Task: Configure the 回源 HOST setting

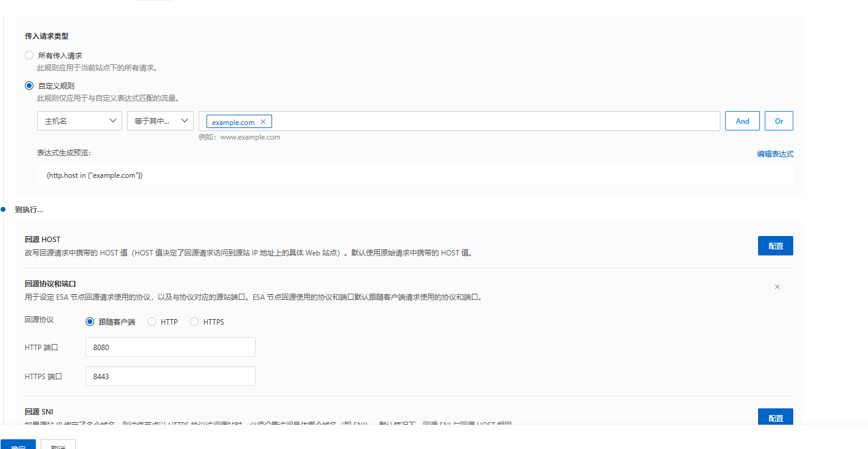Action: coord(775,246)
